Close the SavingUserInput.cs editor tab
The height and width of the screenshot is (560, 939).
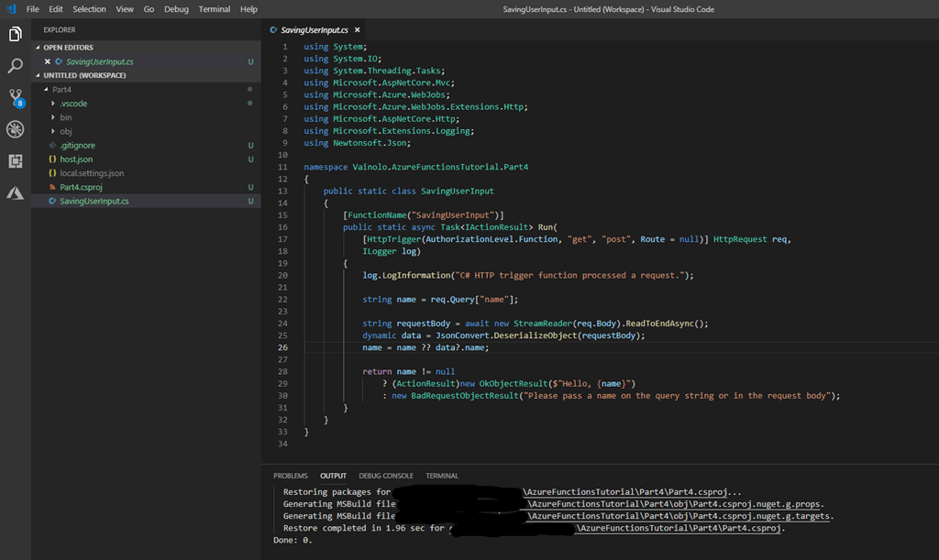click(x=358, y=30)
